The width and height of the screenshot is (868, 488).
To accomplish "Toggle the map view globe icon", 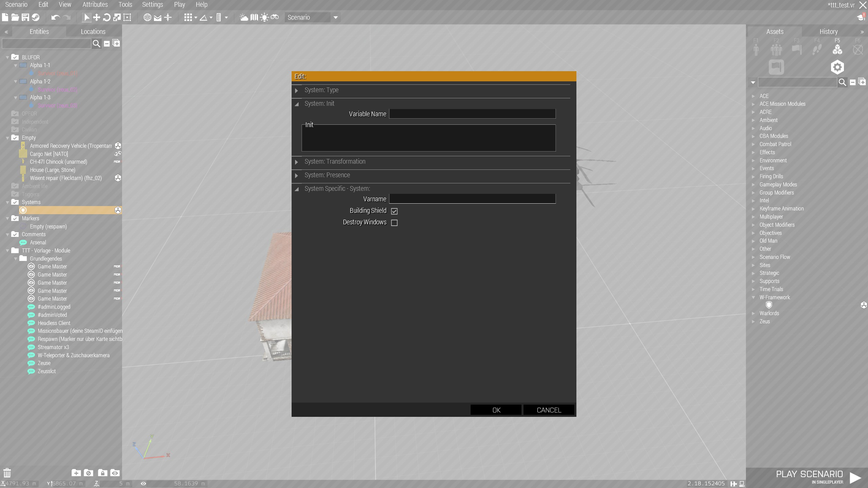I will (x=147, y=17).
